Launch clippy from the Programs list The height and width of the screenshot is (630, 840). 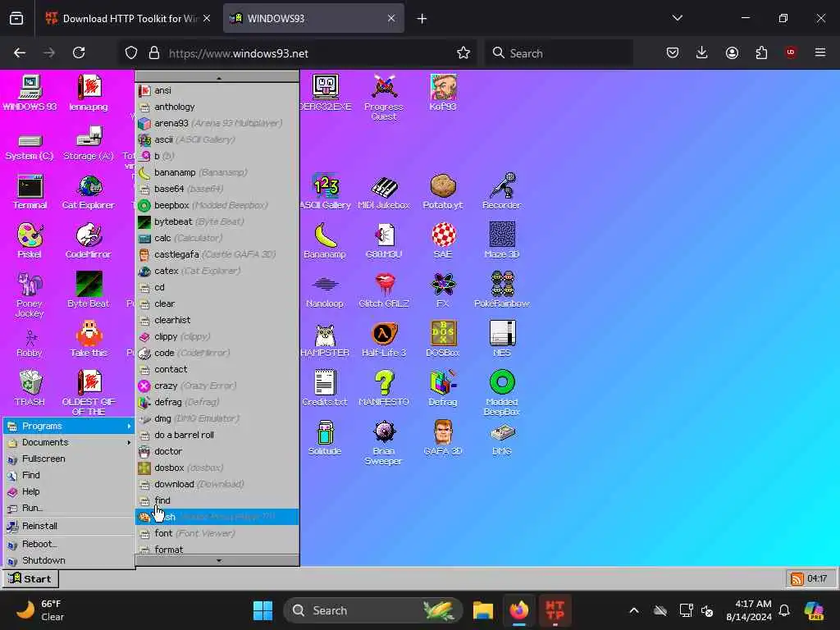217,336
